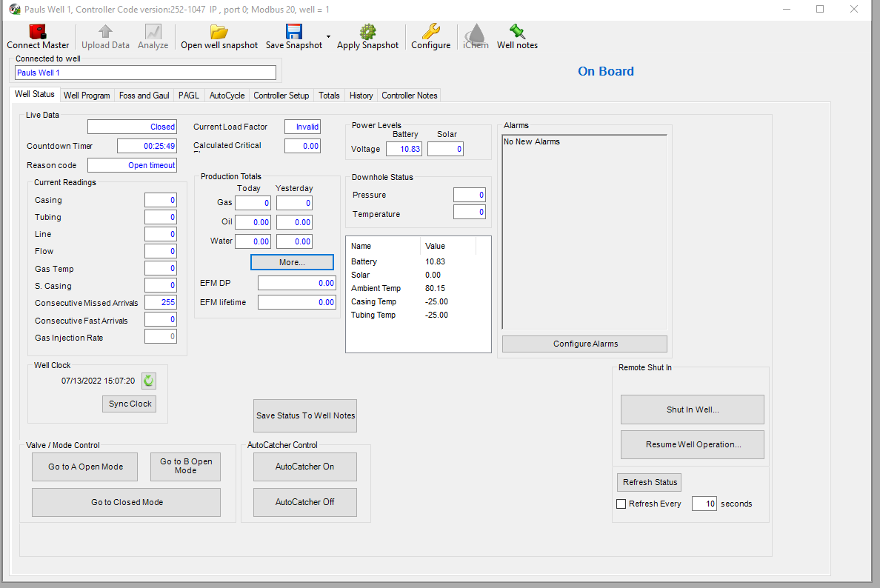Apply Snapshot using the gear icon

pyautogui.click(x=367, y=31)
